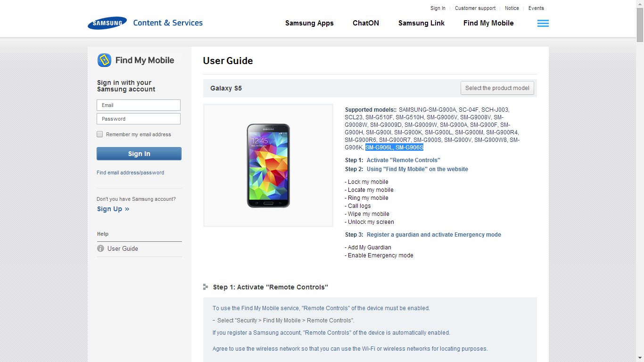644x362 pixels.
Task: Click Find email address/password link
Action: pyautogui.click(x=130, y=173)
